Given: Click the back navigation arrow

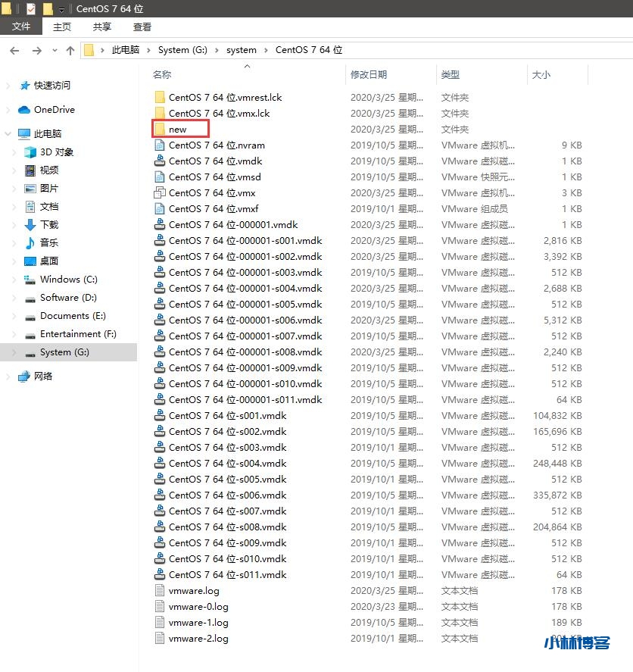Looking at the screenshot, I should pos(14,50).
